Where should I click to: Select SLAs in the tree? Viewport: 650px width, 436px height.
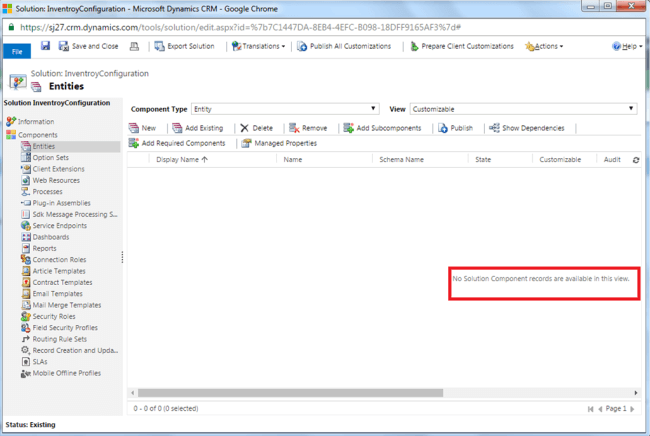[x=34, y=361]
